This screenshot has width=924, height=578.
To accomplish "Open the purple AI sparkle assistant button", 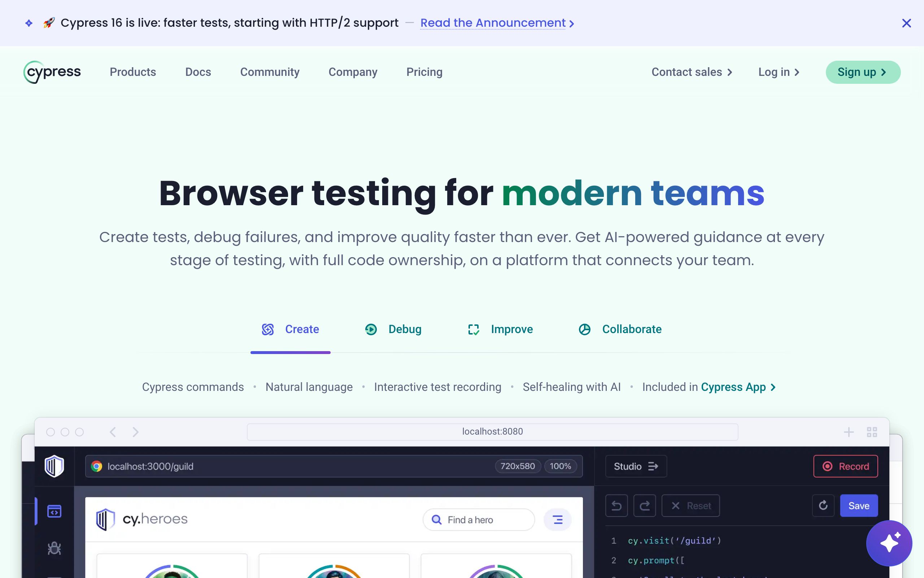I will coord(889,543).
